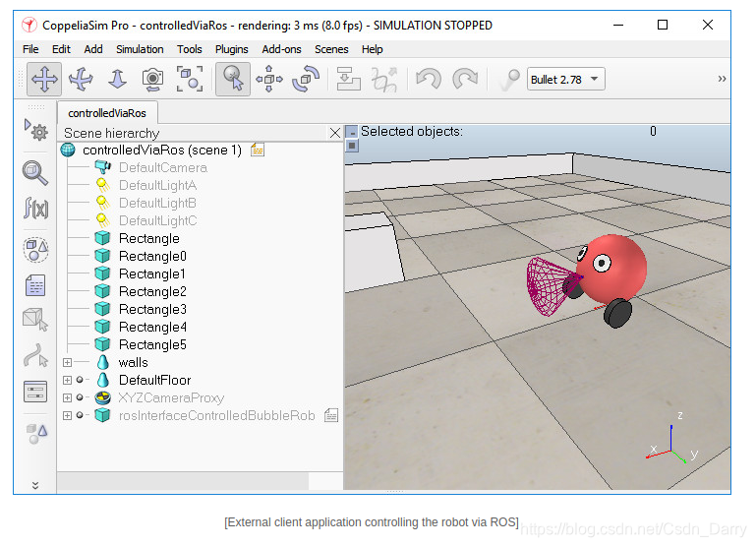
Task: Open the user parameters icon in sidebar
Action: [x=35, y=391]
